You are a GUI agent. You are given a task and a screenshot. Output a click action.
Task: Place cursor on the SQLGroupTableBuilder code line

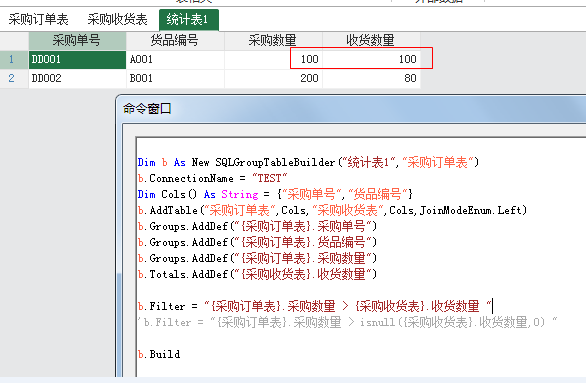[308, 163]
